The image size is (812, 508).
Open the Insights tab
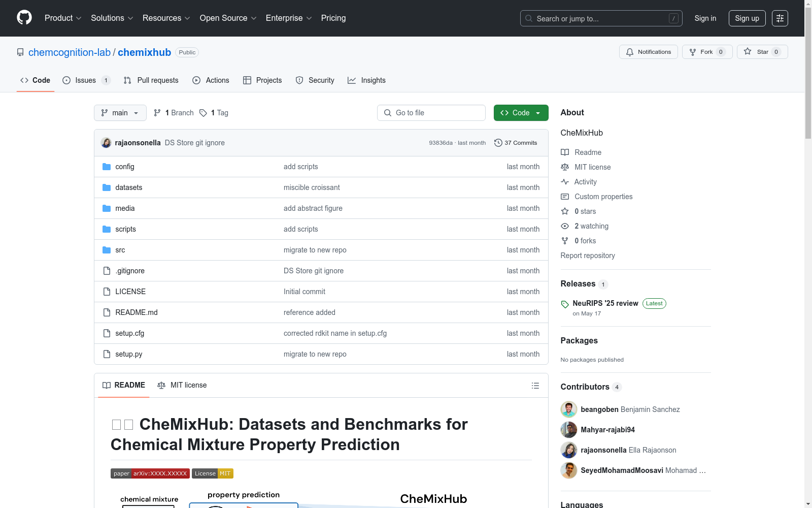(366, 80)
